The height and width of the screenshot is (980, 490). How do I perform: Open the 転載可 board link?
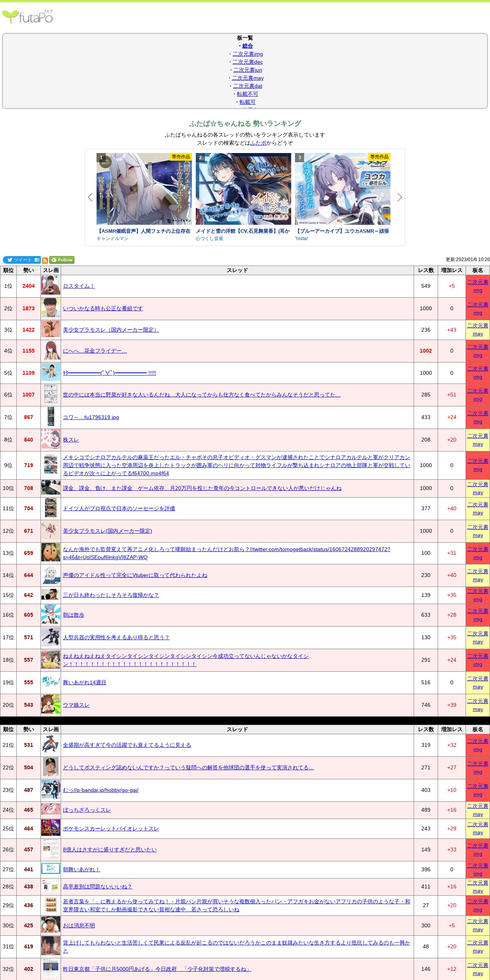coord(248,102)
